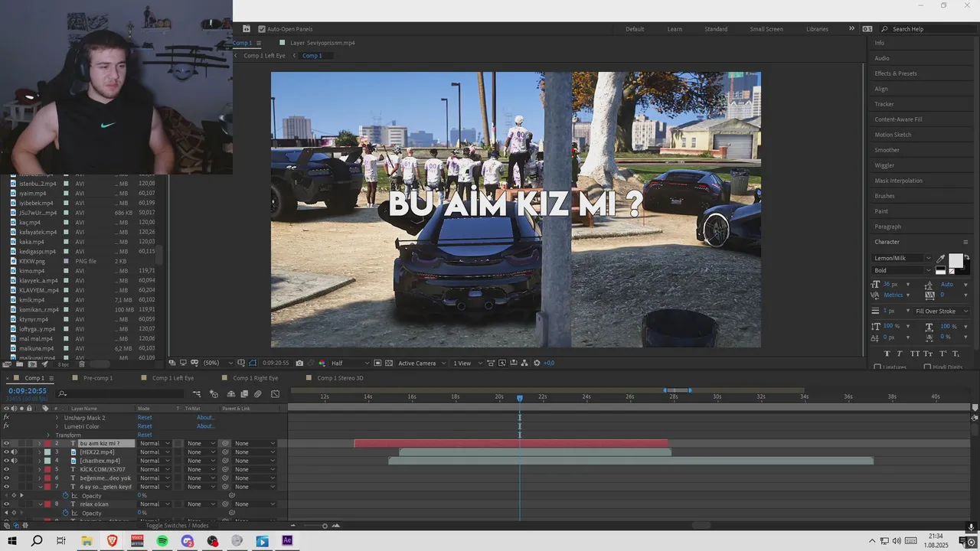Screen dimensions: 980x551
Task: Click the magnifier icon next to Search Help
Action: click(x=885, y=29)
